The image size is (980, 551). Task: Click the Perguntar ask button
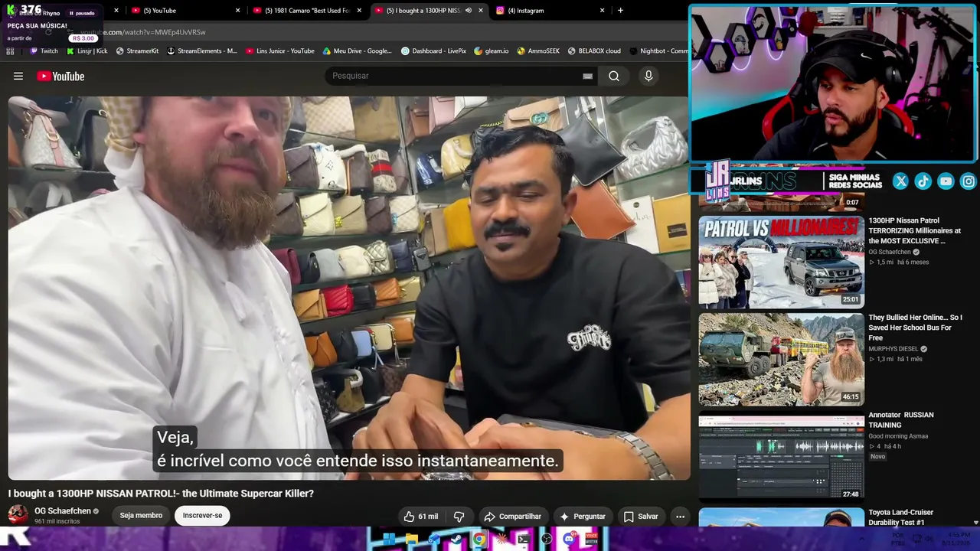click(x=583, y=517)
